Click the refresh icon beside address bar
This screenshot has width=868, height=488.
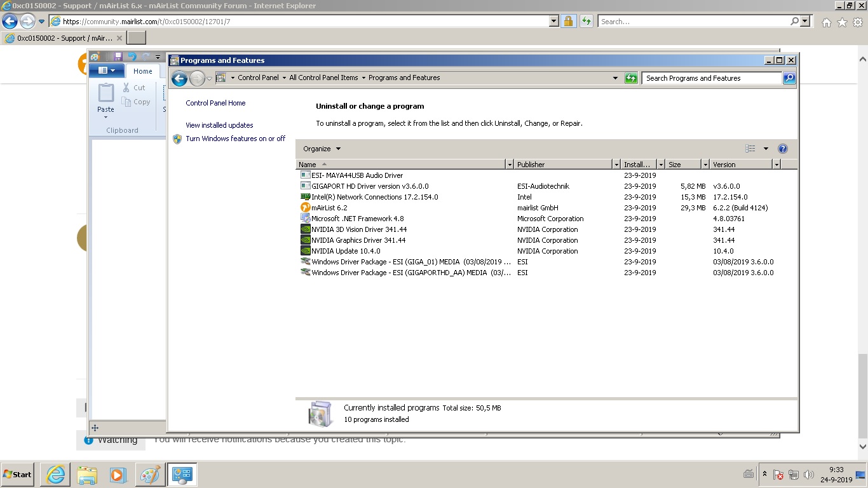(631, 78)
